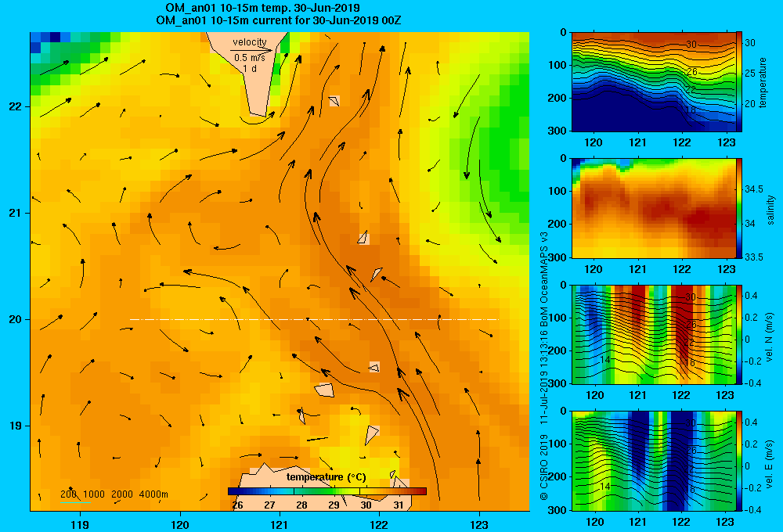
Task: Click the temperature depth section panel
Action: click(x=654, y=82)
